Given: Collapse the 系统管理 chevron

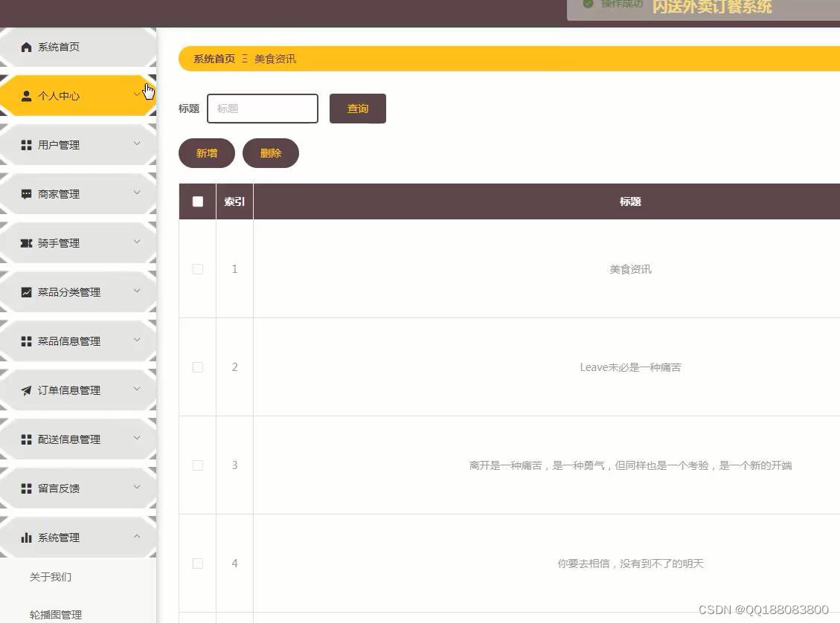Looking at the screenshot, I should coord(137,536).
